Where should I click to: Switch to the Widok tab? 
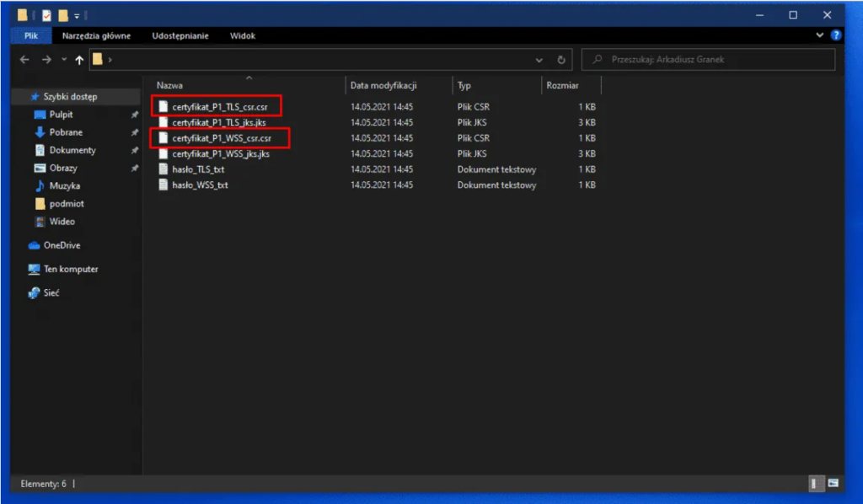pyautogui.click(x=243, y=36)
